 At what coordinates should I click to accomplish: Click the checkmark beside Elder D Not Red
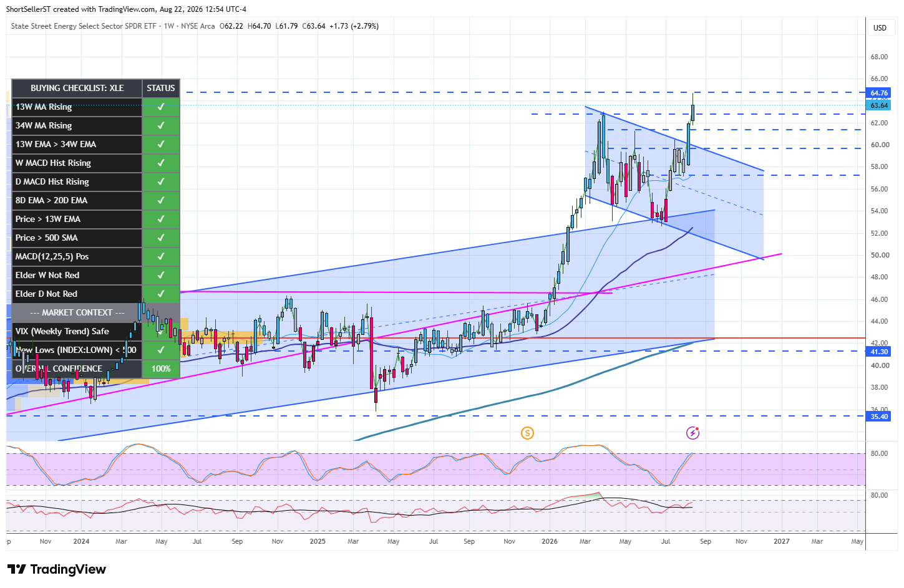[161, 294]
